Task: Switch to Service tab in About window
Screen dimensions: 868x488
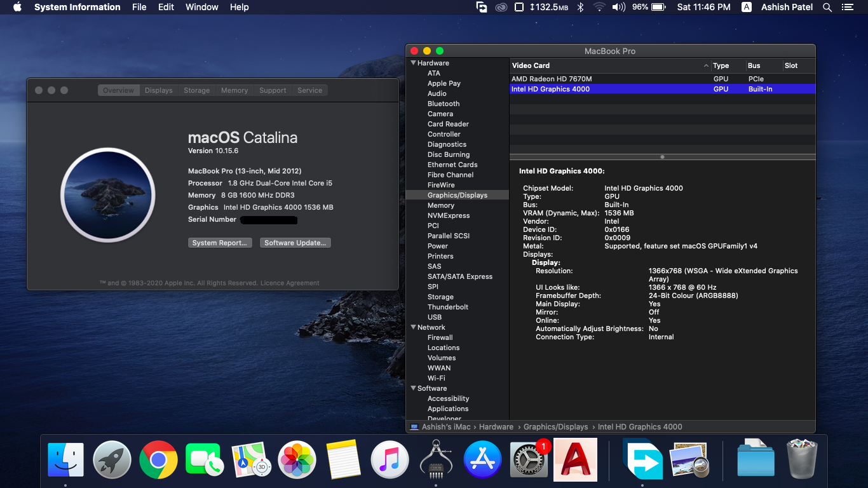Action: (x=310, y=90)
